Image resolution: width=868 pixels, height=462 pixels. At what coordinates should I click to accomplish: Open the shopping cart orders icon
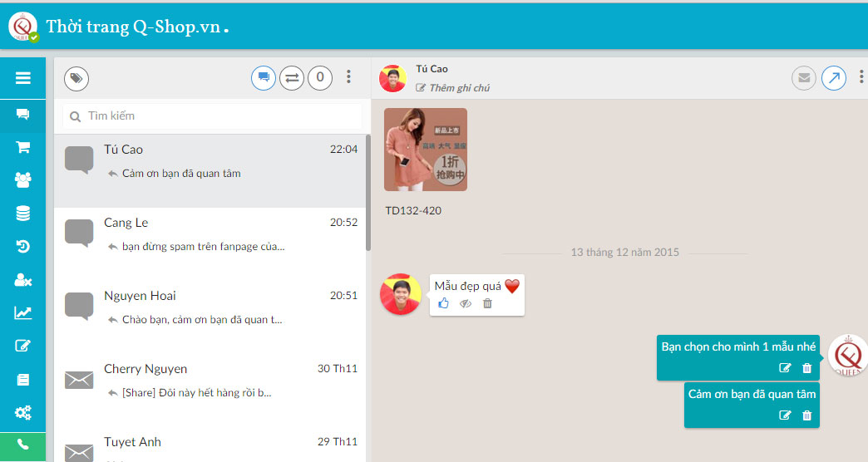tap(22, 147)
